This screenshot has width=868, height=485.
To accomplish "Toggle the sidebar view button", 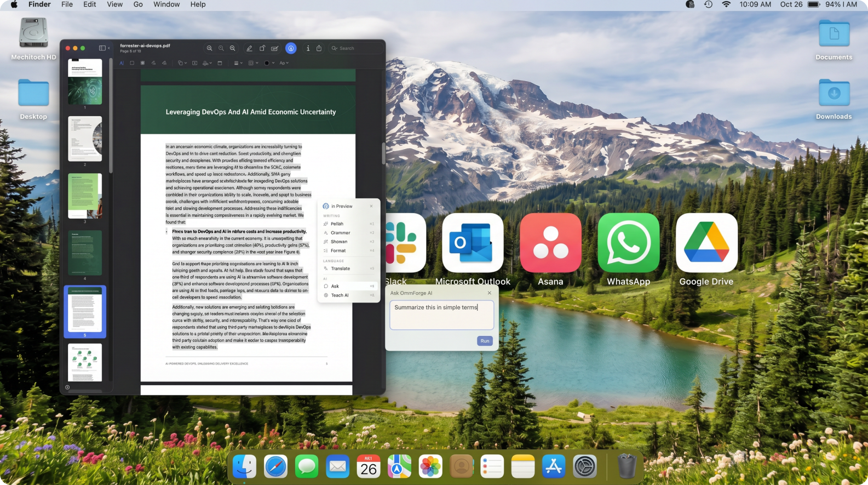I will click(102, 48).
